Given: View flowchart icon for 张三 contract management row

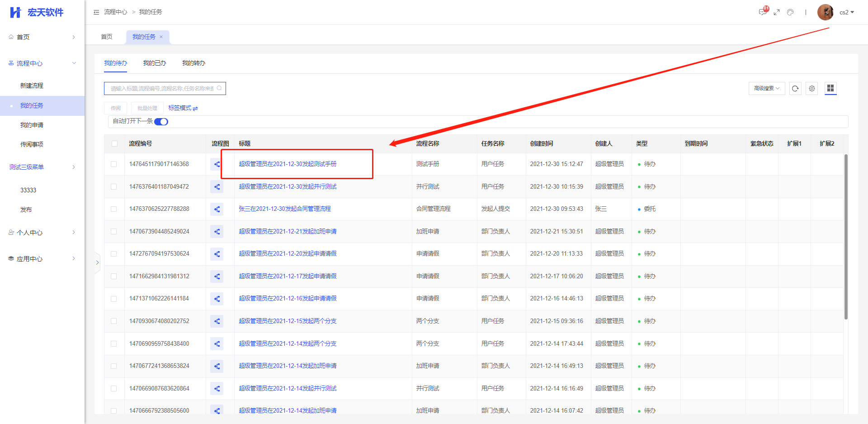Looking at the screenshot, I should (x=217, y=209).
